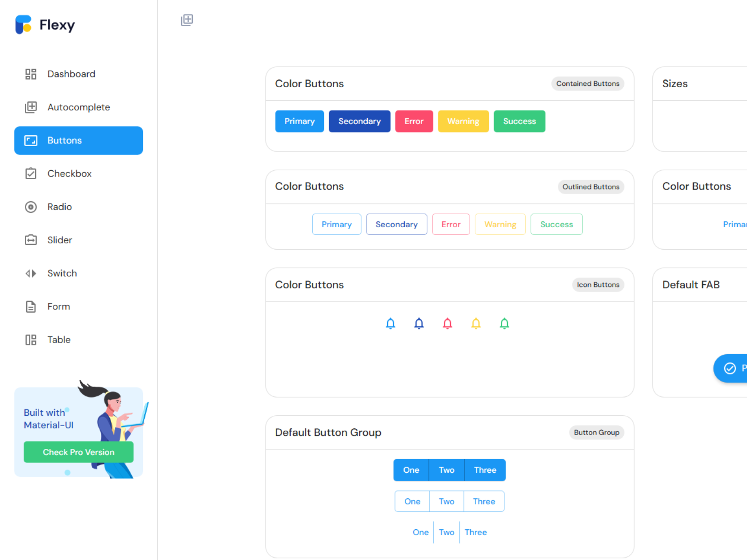Open the Autocomplete menu item
This screenshot has height=560, width=747.
[78, 107]
